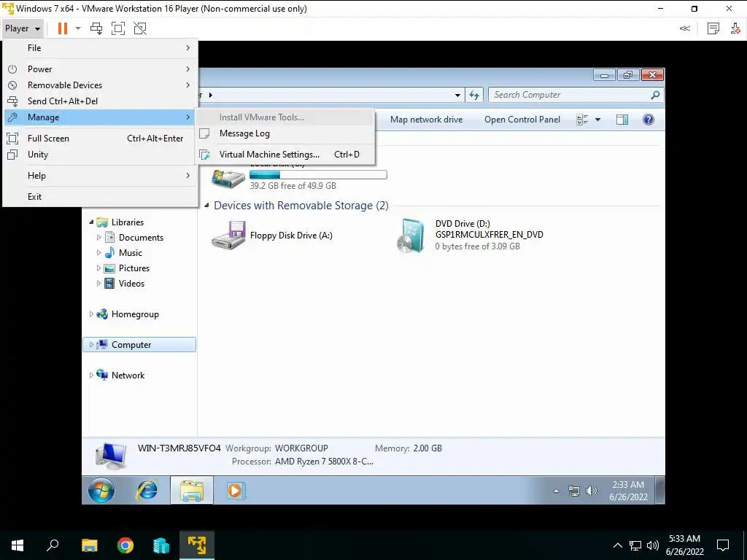Viewport: 747px width, 560px height.
Task: Open the pause button dropdown arrow
Action: point(78,28)
